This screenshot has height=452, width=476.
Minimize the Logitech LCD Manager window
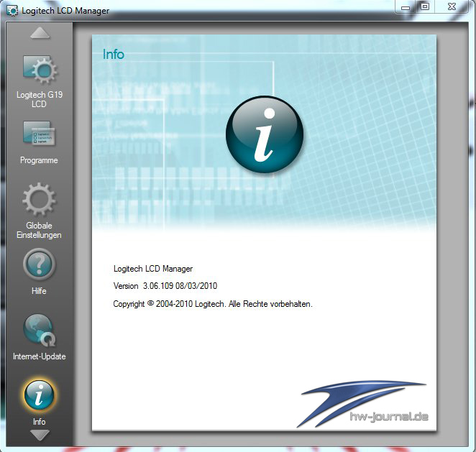(406, 7)
